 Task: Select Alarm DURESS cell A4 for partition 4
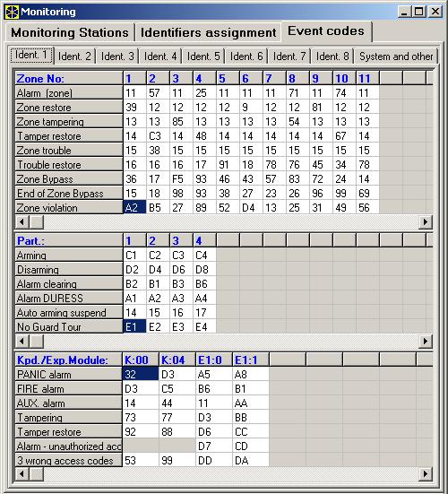pyautogui.click(x=204, y=298)
